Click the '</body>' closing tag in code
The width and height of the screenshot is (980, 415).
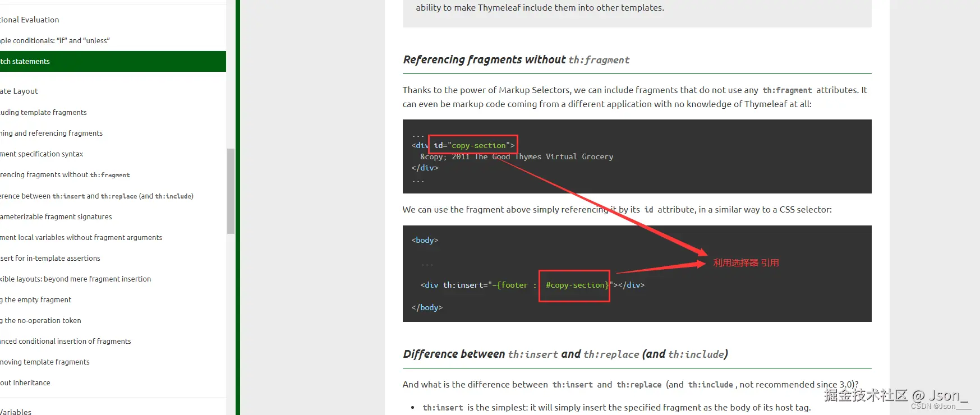click(427, 307)
